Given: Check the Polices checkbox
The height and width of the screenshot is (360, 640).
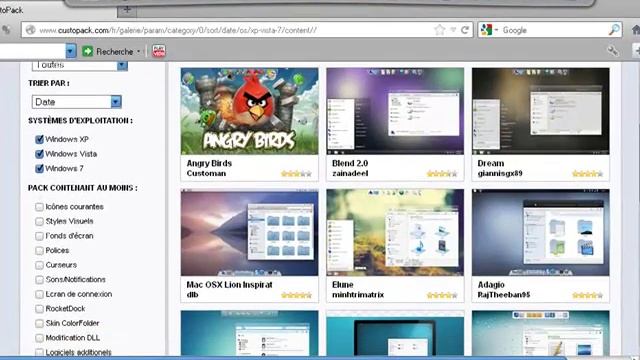Looking at the screenshot, I should point(39,251).
